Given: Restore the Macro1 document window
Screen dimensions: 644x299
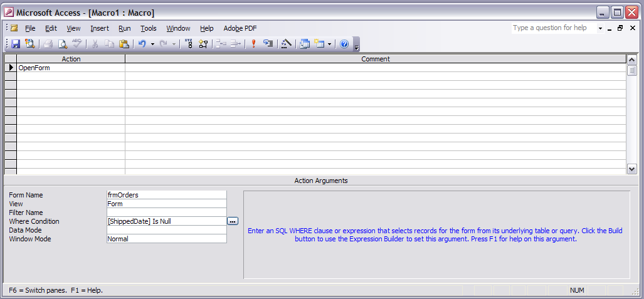Looking at the screenshot, I should (x=620, y=28).
